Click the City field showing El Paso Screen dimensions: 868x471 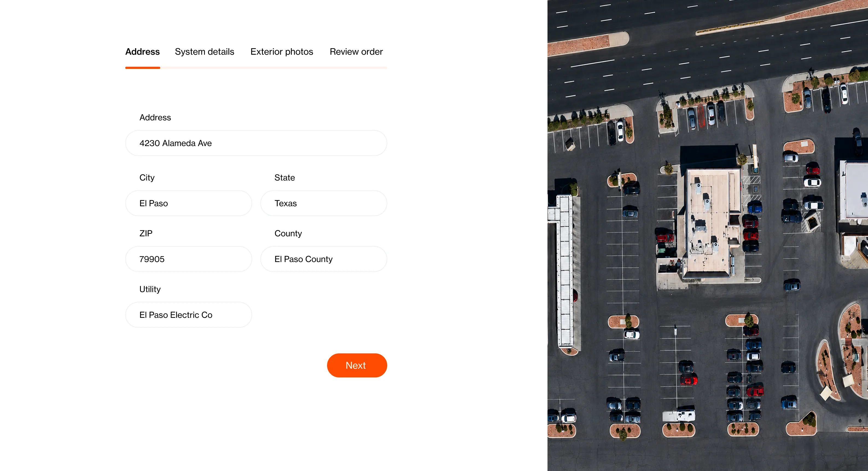[188, 203]
